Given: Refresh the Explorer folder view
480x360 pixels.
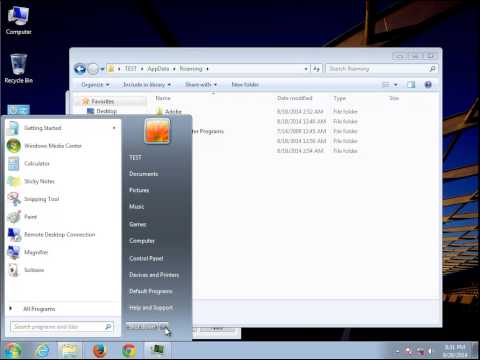Looking at the screenshot, I should [316, 69].
